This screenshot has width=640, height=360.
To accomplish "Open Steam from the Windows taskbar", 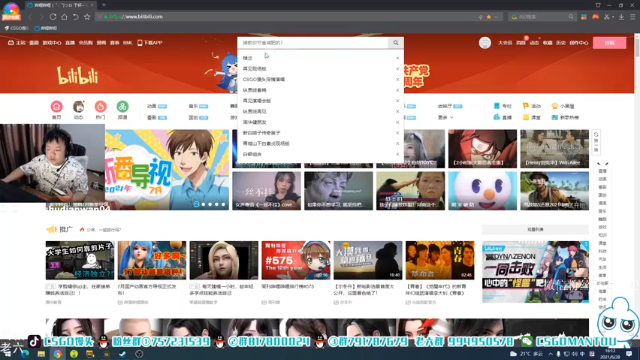I will (x=122, y=354).
